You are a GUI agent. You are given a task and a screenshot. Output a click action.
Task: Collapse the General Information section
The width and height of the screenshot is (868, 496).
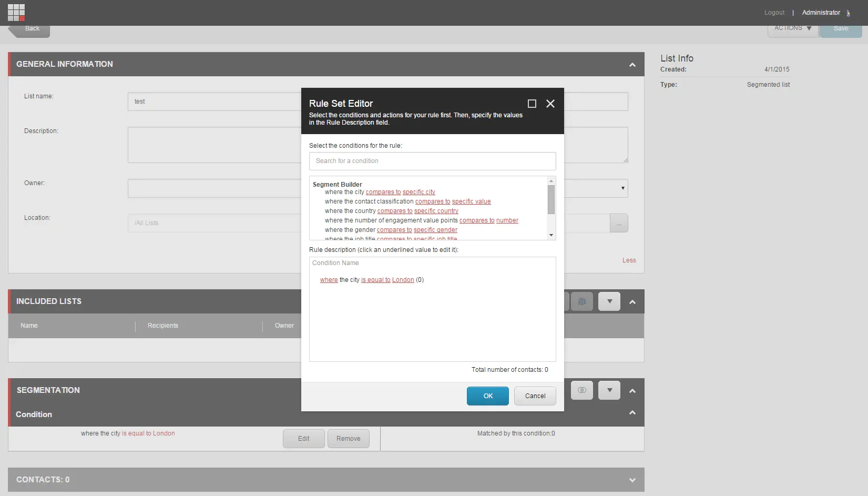[x=632, y=64]
